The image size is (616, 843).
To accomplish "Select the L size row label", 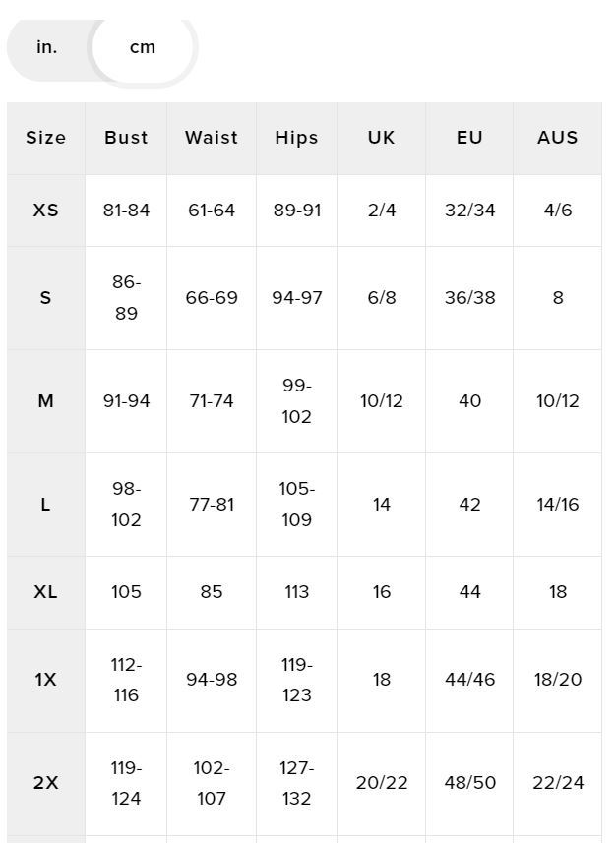I will (46, 505).
